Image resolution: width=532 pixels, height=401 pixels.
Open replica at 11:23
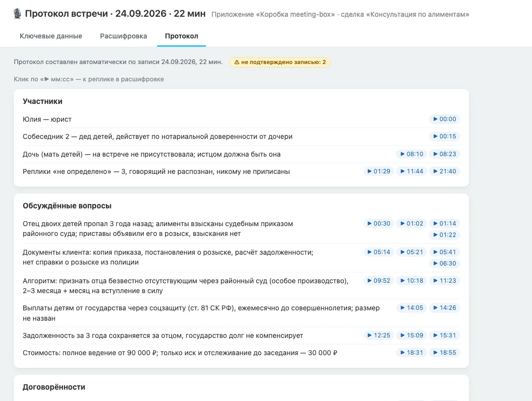(x=444, y=281)
